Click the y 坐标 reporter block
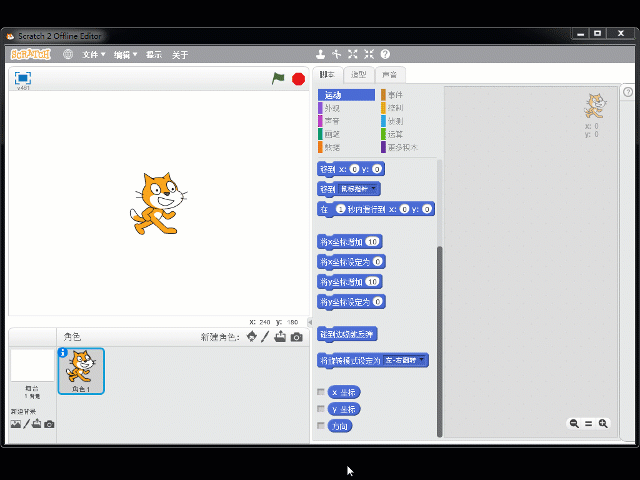 (344, 409)
